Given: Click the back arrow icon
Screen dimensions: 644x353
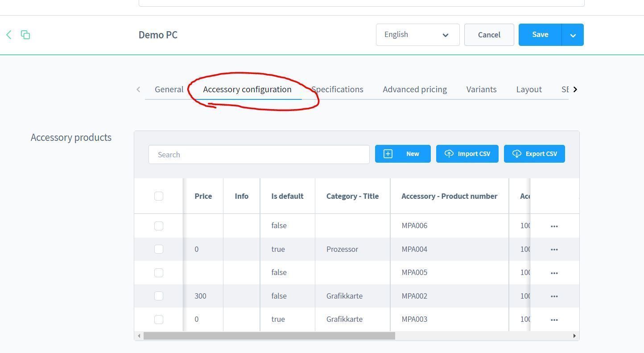Looking at the screenshot, I should click(9, 35).
